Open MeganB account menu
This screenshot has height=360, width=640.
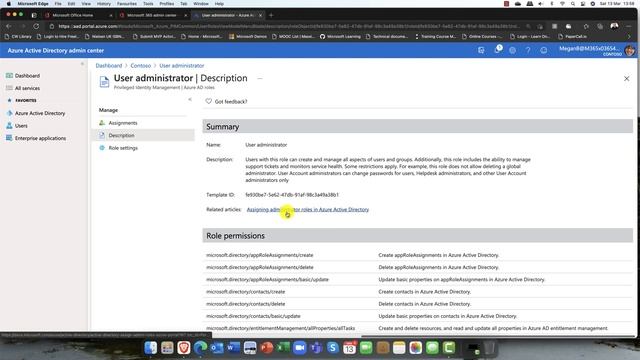pyautogui.click(x=597, y=50)
